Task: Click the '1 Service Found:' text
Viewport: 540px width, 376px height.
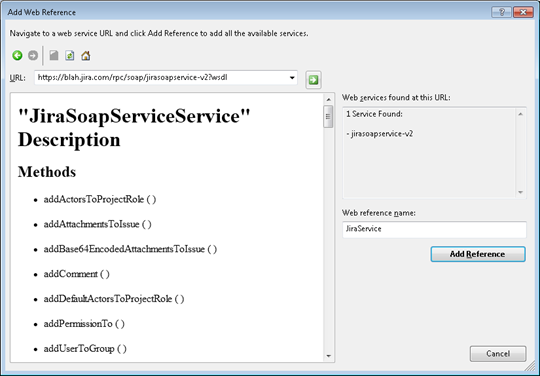Action: (x=374, y=114)
